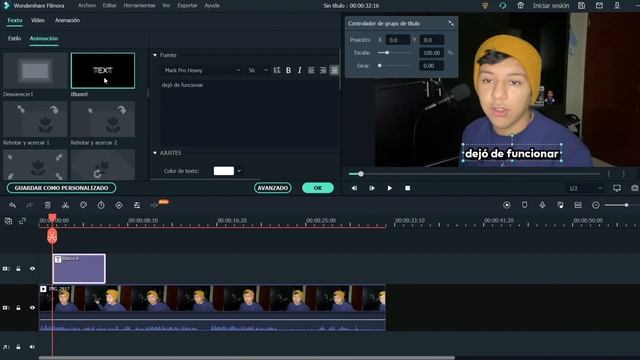Click the white text color swatch

pos(224,171)
